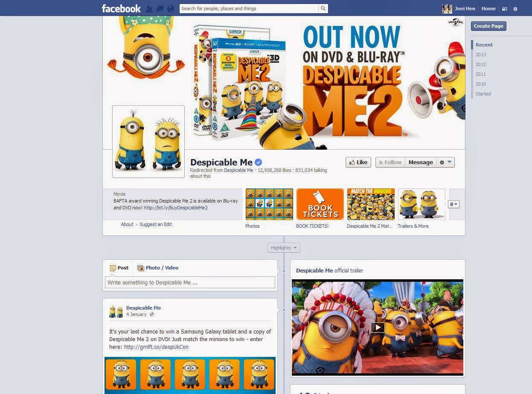Screen dimensions: 532x394
Task: Open Despicable Me post author name
Action: click(x=143, y=308)
